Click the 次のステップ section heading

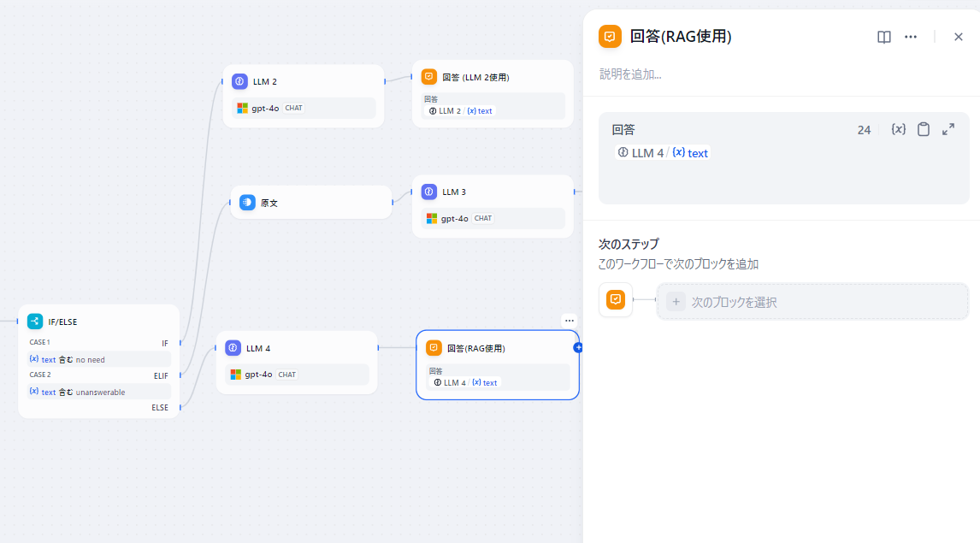pos(629,244)
